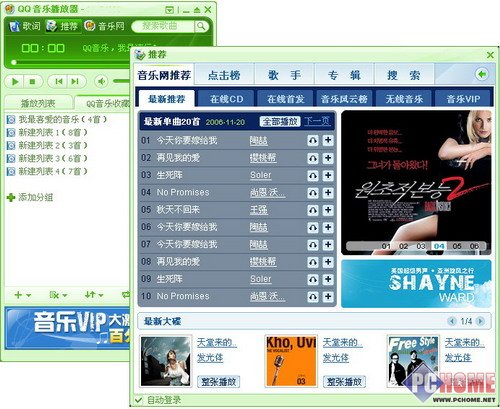Open artist link 樱桃帮 on row 02

tap(263, 158)
